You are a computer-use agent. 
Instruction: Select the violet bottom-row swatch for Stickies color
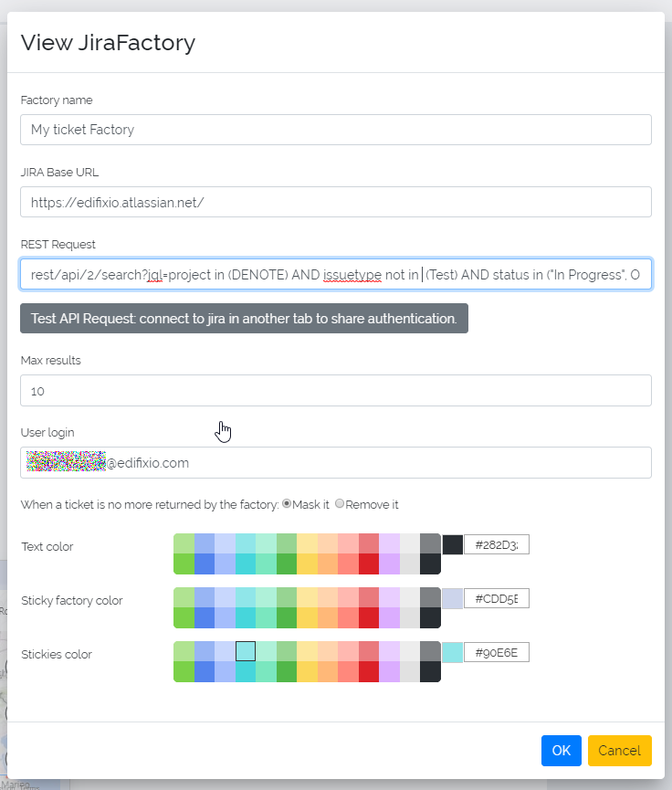coord(389,671)
